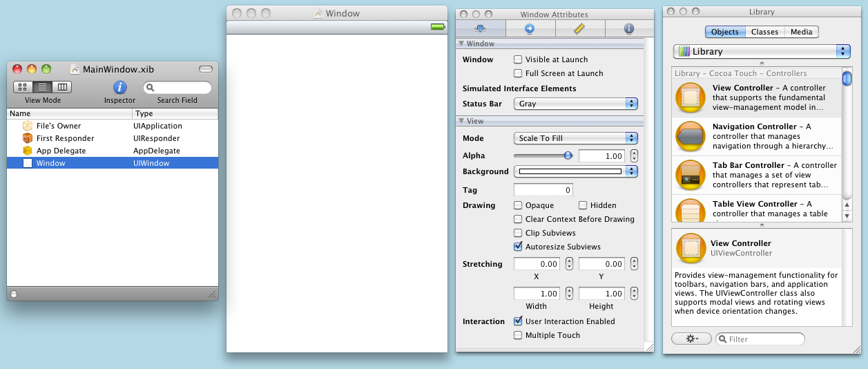This screenshot has height=369, width=868.
Task: Click the battery indicator in the Window canvas
Action: tap(438, 27)
